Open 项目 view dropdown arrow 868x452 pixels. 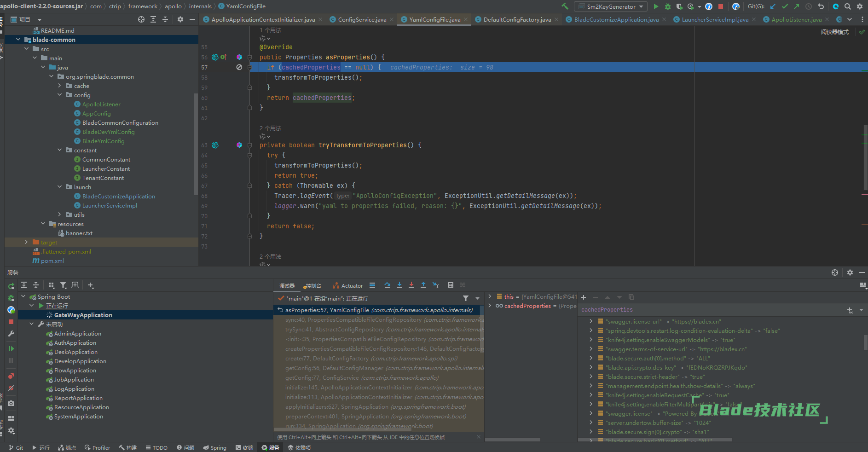[40, 20]
